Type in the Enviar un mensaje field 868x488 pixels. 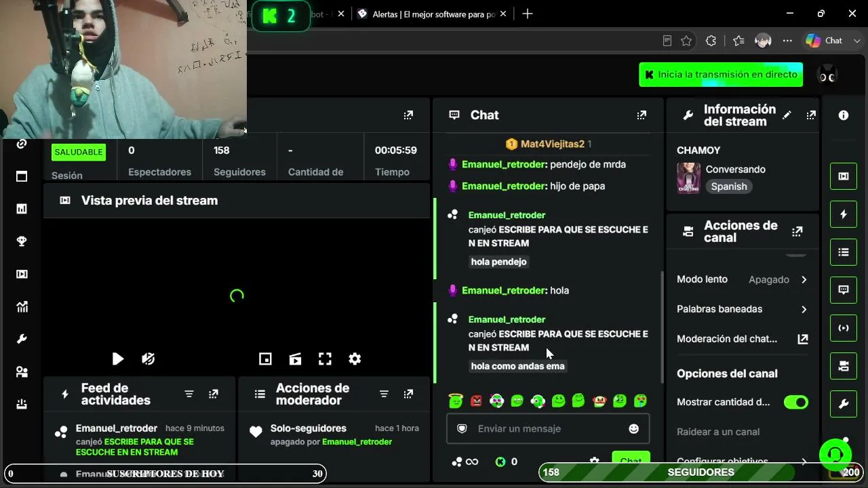[548, 428]
